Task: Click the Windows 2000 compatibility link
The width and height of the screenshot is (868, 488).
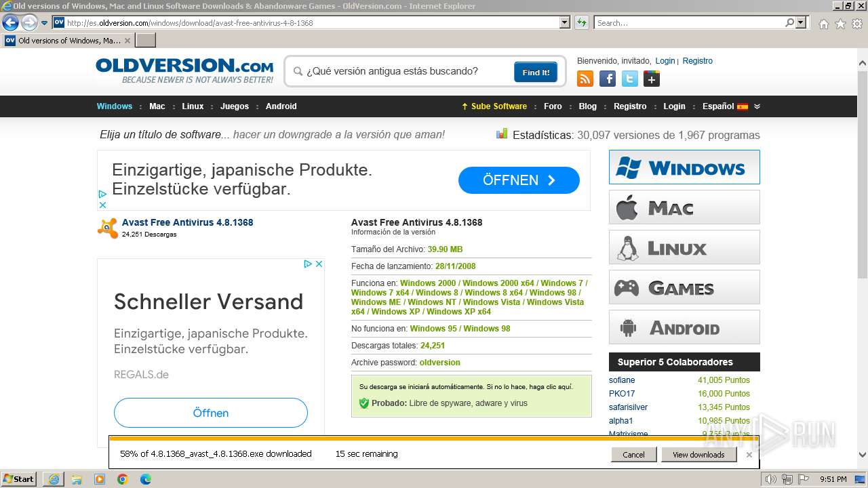Action: click(428, 283)
